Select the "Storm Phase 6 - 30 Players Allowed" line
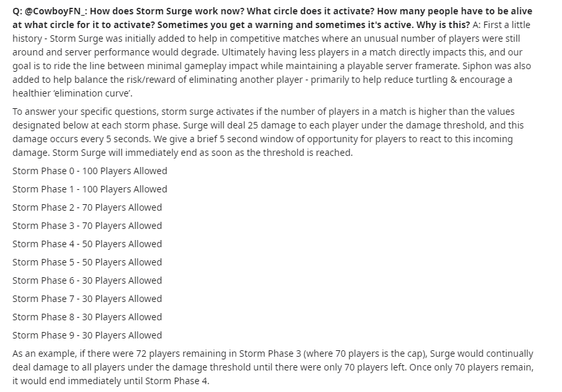The image size is (562, 392). click(87, 280)
